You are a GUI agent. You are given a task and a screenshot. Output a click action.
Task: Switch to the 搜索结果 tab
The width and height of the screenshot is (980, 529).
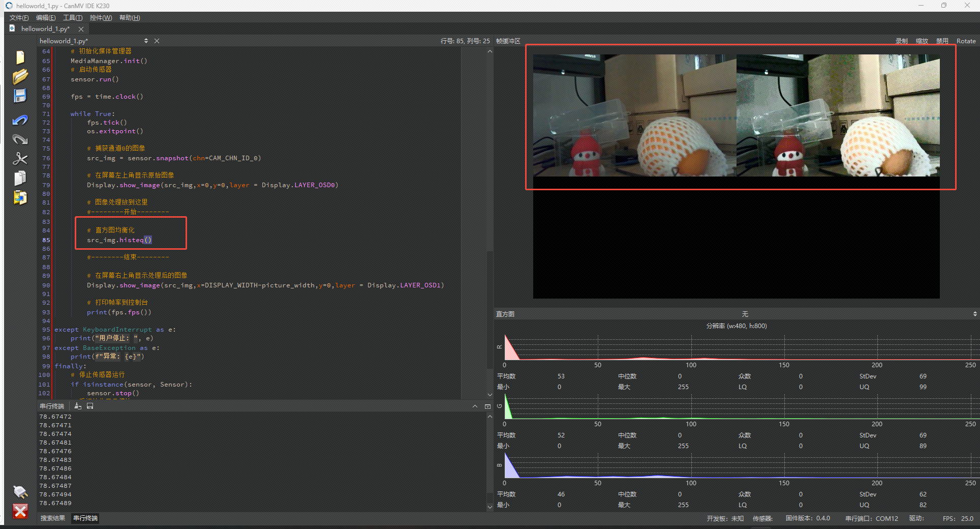53,518
